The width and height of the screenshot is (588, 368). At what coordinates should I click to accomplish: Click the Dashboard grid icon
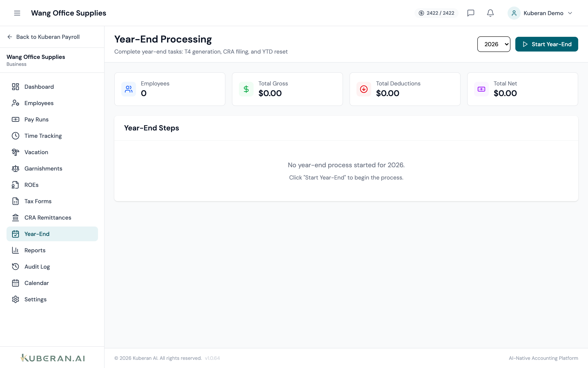16,87
